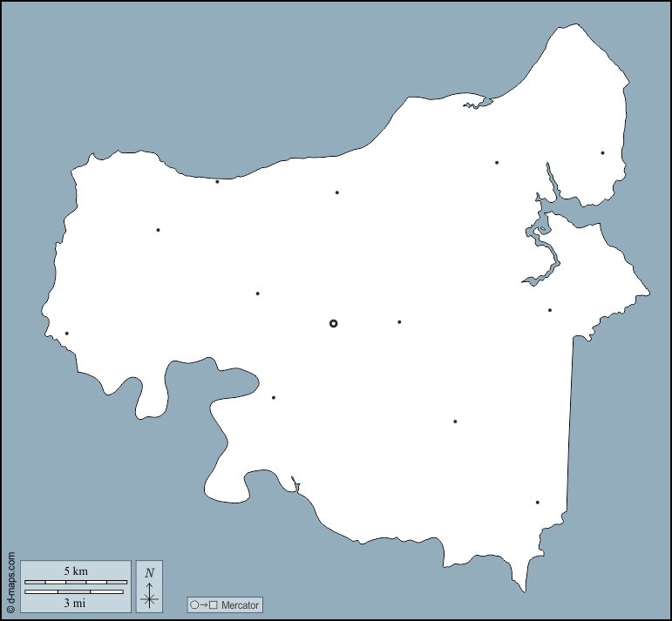Select the town dot northwest of the capital
The width and height of the screenshot is (672, 621).
pos(257,294)
